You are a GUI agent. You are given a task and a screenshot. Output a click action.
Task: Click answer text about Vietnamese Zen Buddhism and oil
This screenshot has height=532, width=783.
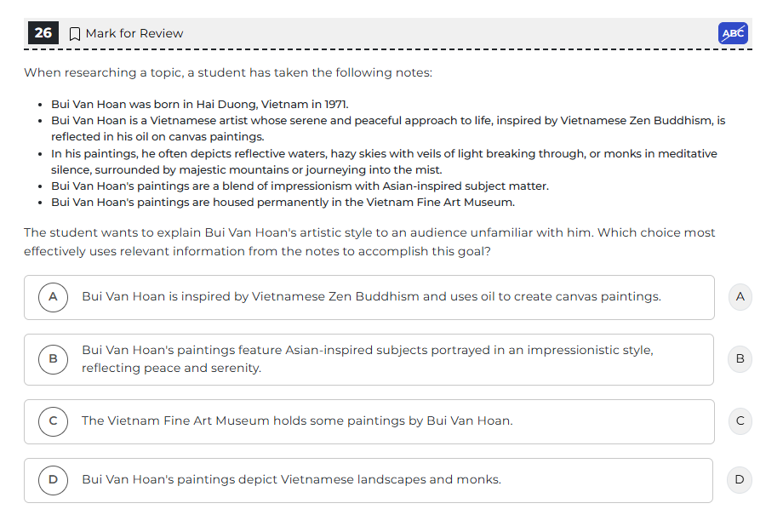[371, 297]
